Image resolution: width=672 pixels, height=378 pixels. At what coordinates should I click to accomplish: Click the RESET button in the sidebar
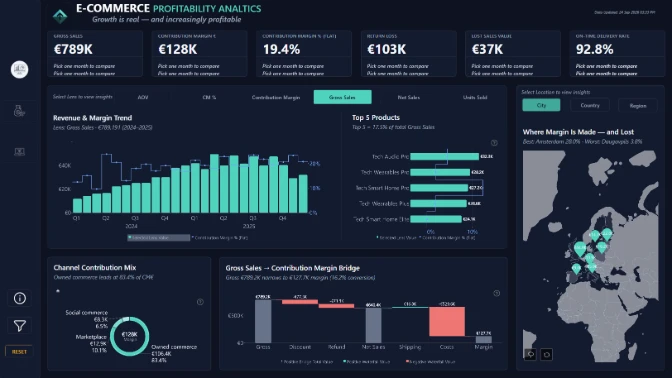(x=19, y=351)
